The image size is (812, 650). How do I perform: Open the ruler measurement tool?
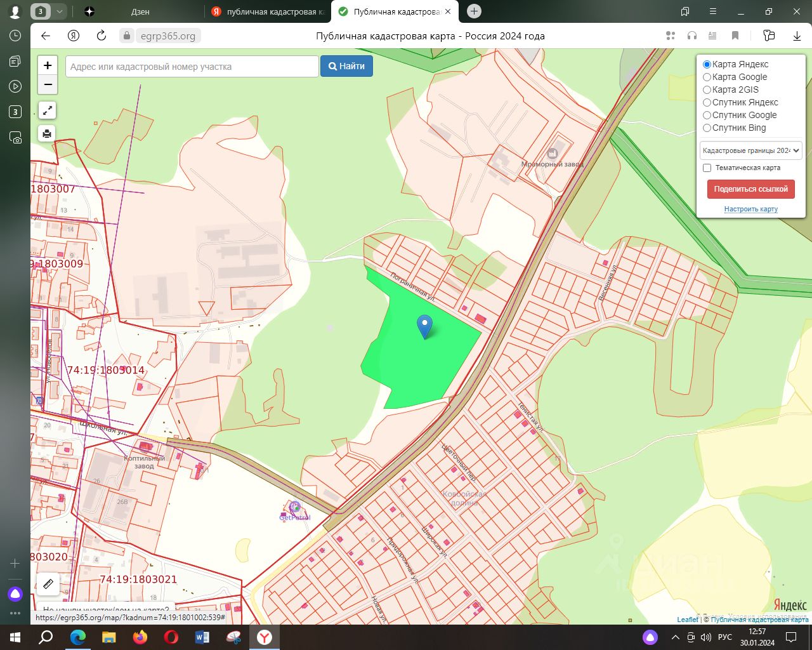(48, 583)
